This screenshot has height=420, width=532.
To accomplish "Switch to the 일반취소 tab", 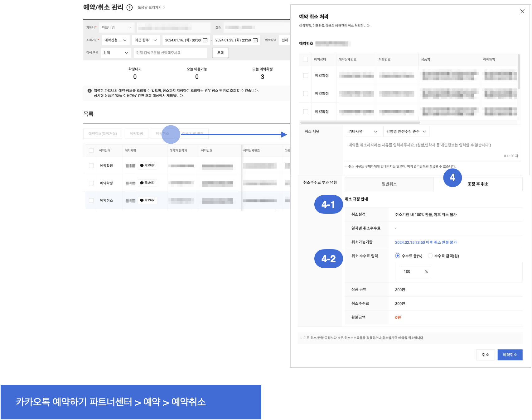I will [x=389, y=184].
